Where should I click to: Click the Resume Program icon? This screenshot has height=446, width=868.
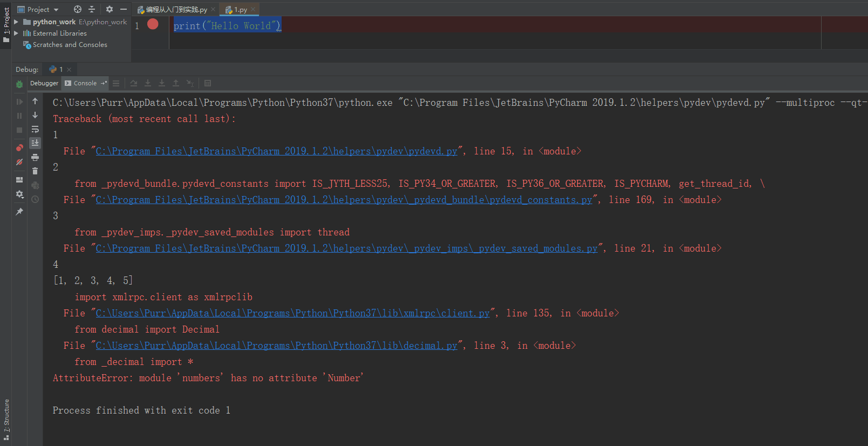tap(19, 102)
